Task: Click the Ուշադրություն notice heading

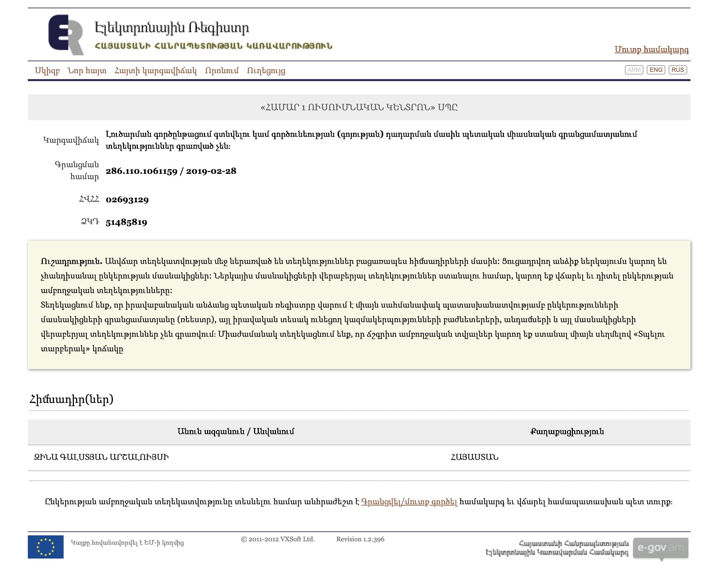Action: [x=72, y=262]
